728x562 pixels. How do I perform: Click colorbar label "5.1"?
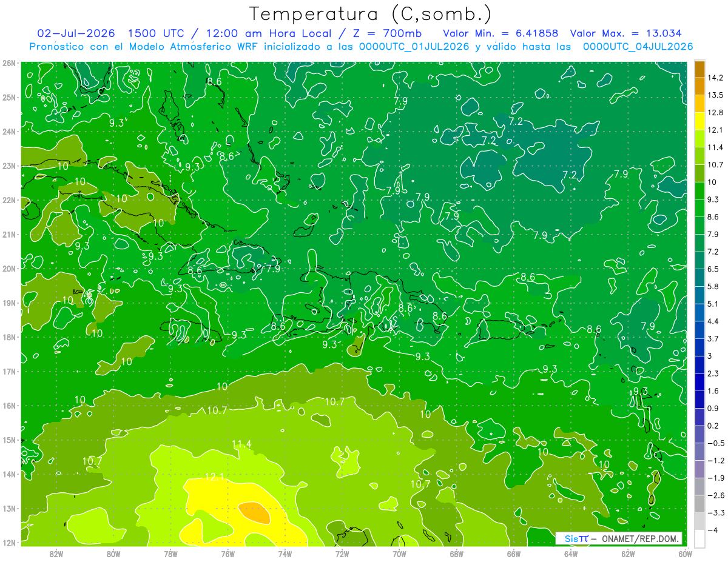(713, 304)
